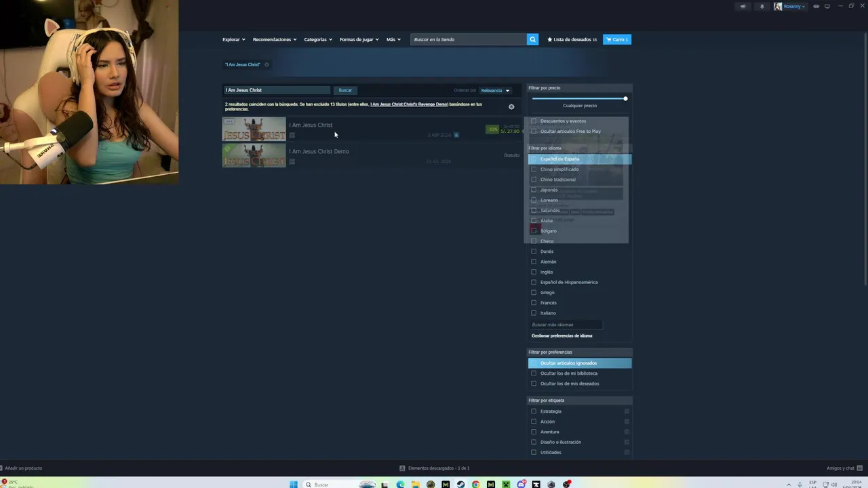This screenshot has width=868, height=488.
Task: Check the Alemán language filter
Action: click(534, 262)
